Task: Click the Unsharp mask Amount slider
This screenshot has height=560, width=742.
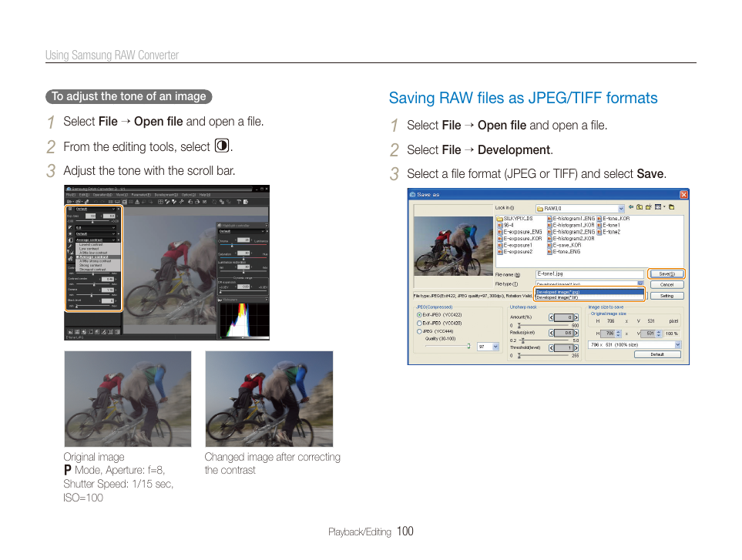Action: pos(544,325)
